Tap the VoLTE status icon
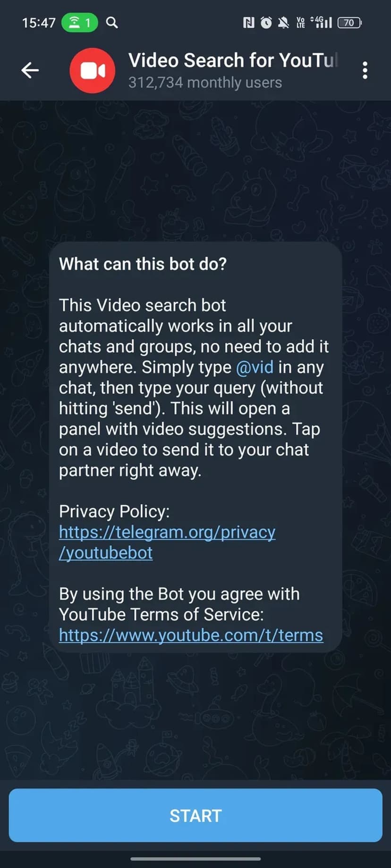Screen dimensions: 391x868 point(301,22)
